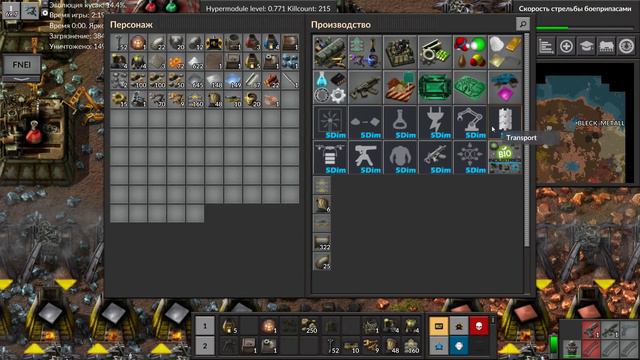
Task: Select the intermediates category with flask and gear
Action: tap(330, 87)
